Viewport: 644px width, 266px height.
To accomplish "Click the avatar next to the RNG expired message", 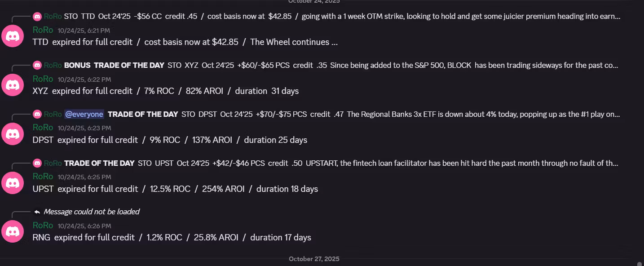I will [x=13, y=231].
